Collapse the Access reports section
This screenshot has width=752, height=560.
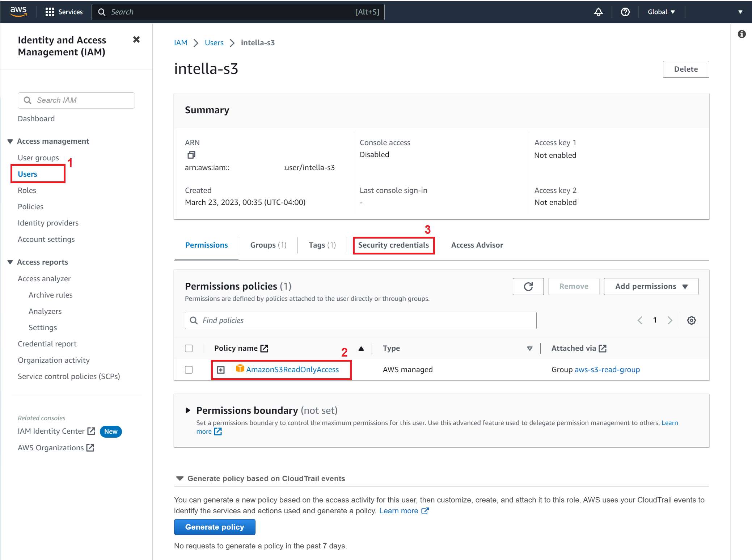click(x=10, y=262)
